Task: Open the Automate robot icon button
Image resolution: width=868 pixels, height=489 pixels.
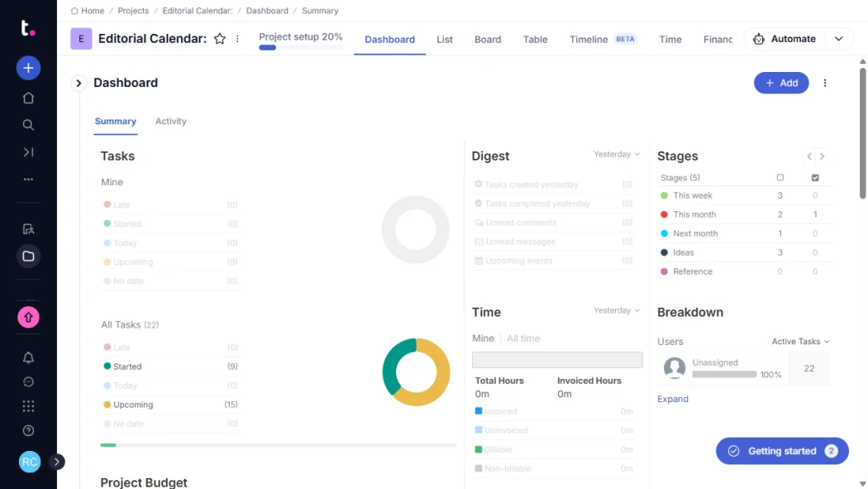Action: [759, 39]
